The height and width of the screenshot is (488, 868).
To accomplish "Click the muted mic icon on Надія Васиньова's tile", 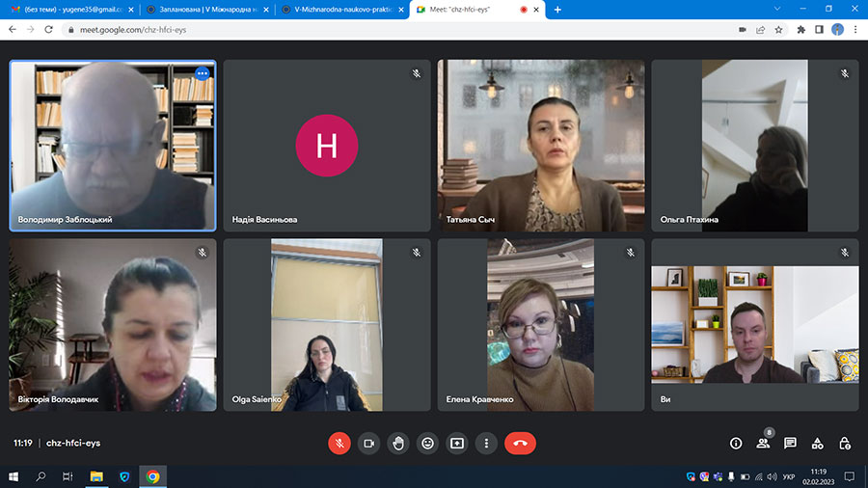I will (417, 73).
